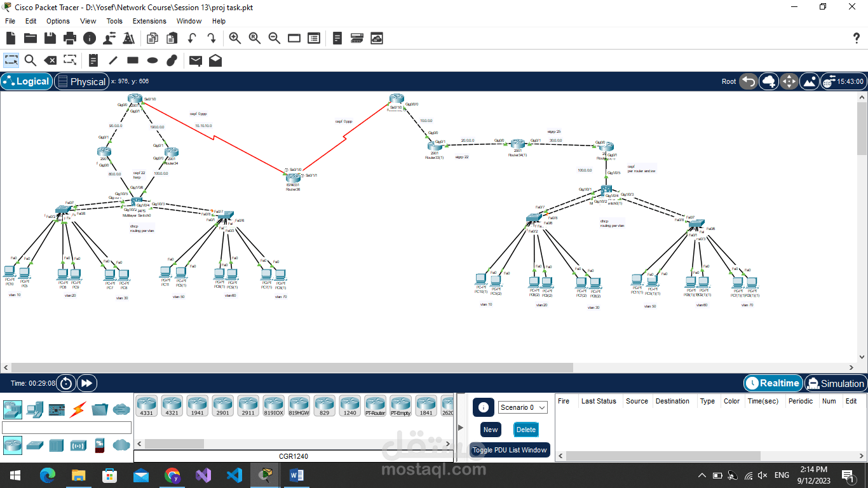868x488 pixels.
Task: Click the Root navigation label
Action: [729, 81]
